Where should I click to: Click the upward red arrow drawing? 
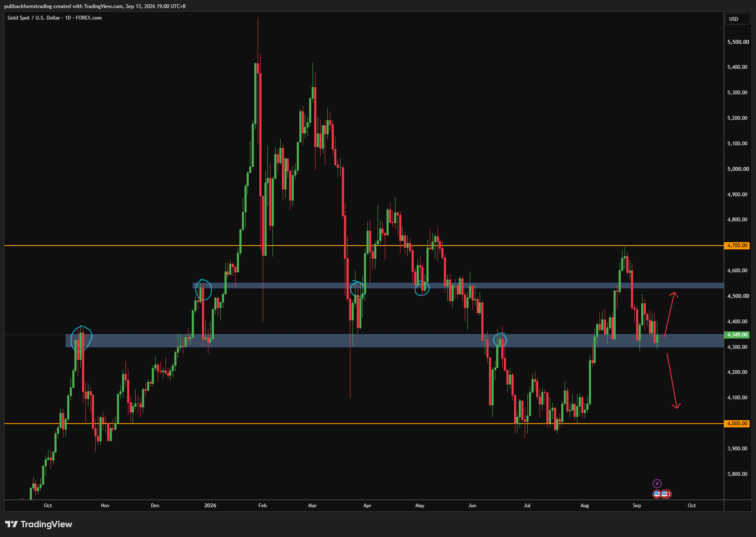tap(671, 314)
